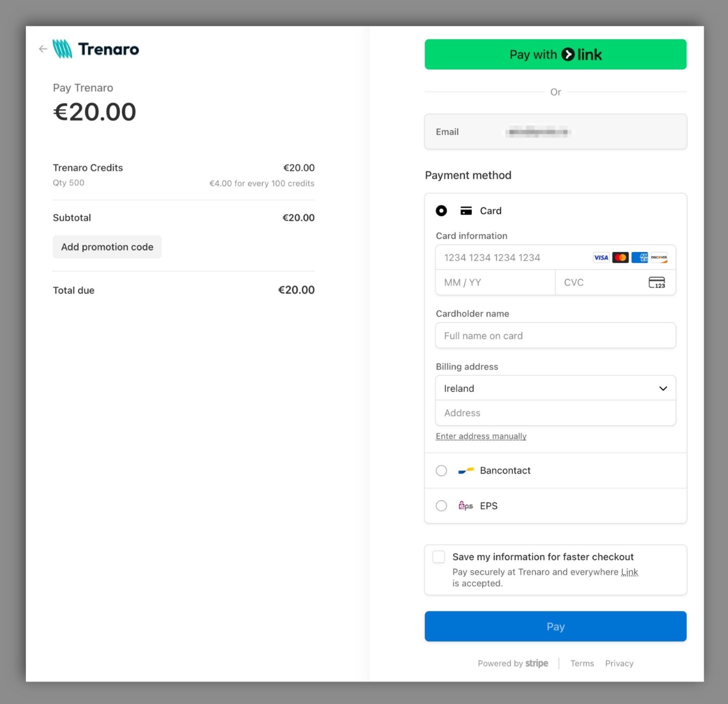Enable Save my information for faster checkout
Image resolution: width=728 pixels, height=704 pixels.
pos(438,557)
